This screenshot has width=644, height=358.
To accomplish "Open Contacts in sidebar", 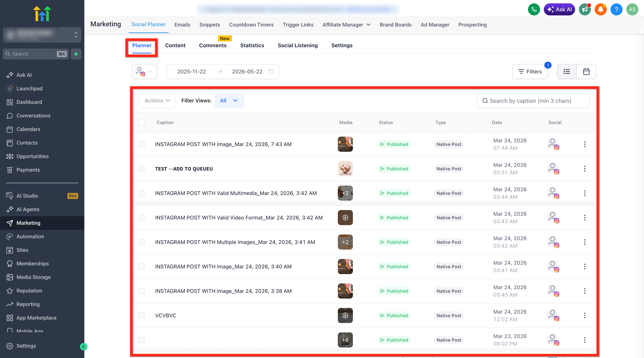I will click(x=27, y=143).
